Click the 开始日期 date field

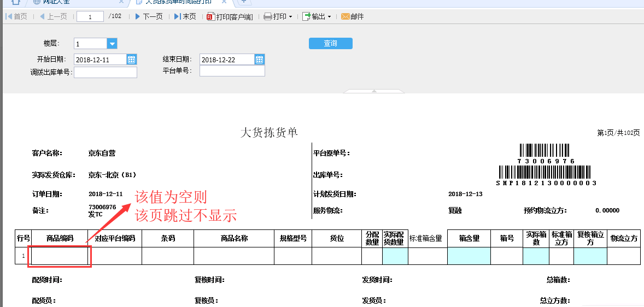(100, 60)
